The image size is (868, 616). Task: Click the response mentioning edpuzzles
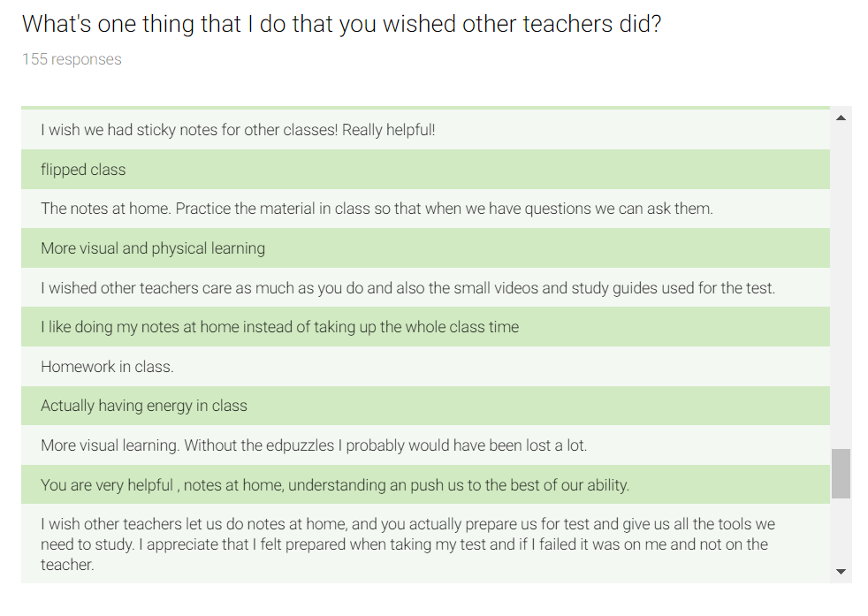click(314, 445)
